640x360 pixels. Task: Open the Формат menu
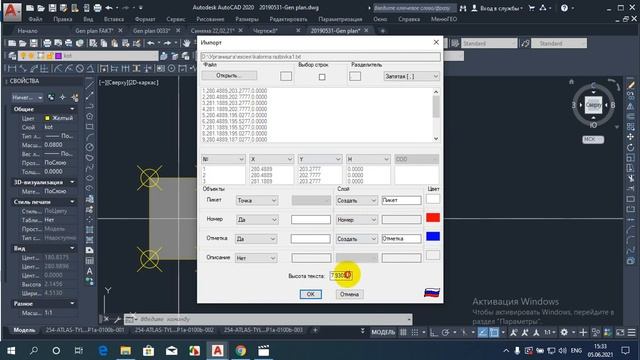[x=144, y=19]
